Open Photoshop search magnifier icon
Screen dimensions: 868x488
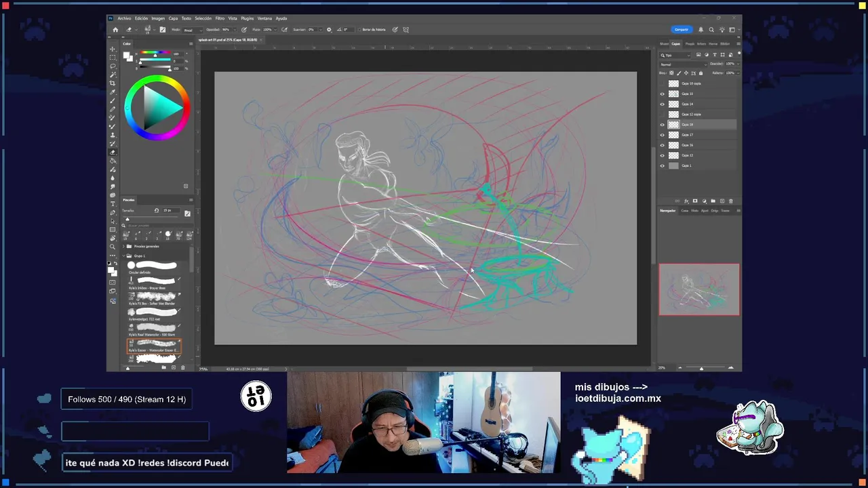coord(711,30)
